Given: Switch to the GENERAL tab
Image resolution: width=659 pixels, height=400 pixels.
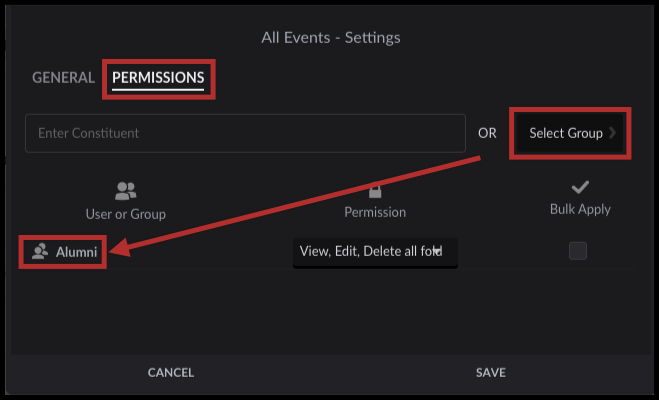Looking at the screenshot, I should [63, 78].
